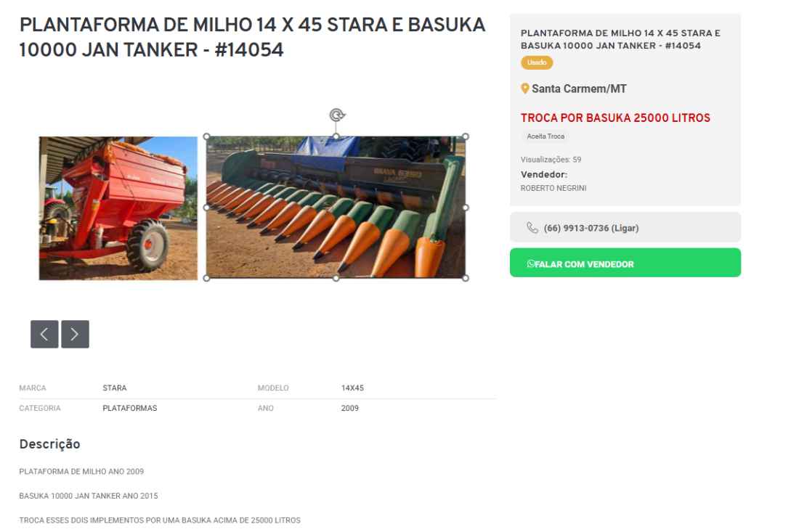Click the red TROCA POR BASUKA 25000 LITROS text
Image resolution: width=799 pixels, height=532 pixels.
(615, 118)
